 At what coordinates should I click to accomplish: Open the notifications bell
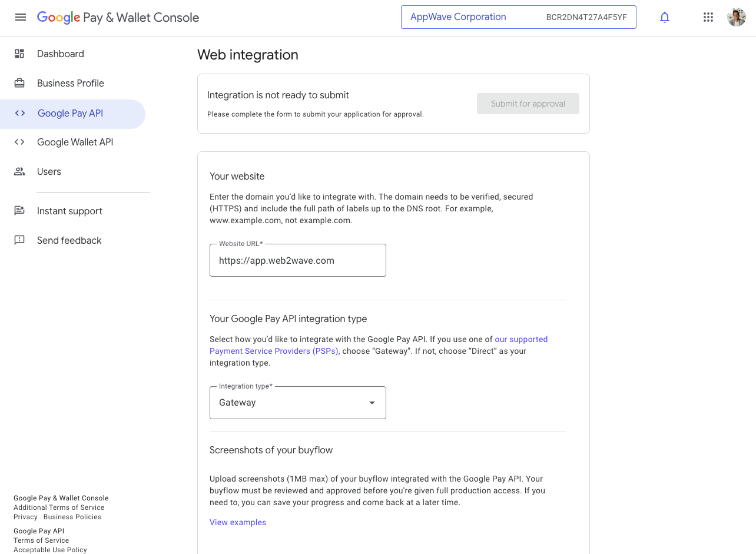click(665, 18)
